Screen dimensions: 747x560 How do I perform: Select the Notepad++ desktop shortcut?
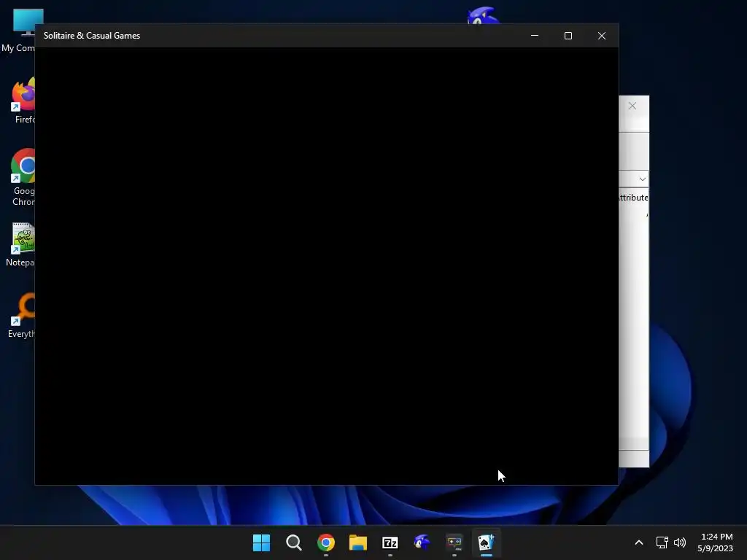(x=20, y=245)
